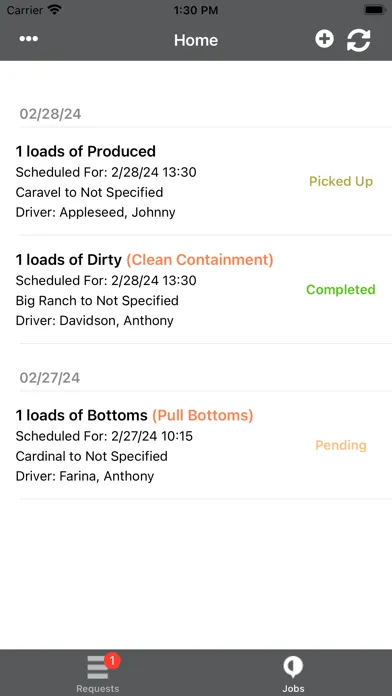
Task: Tap the Jobs pin icon
Action: pos(293,667)
